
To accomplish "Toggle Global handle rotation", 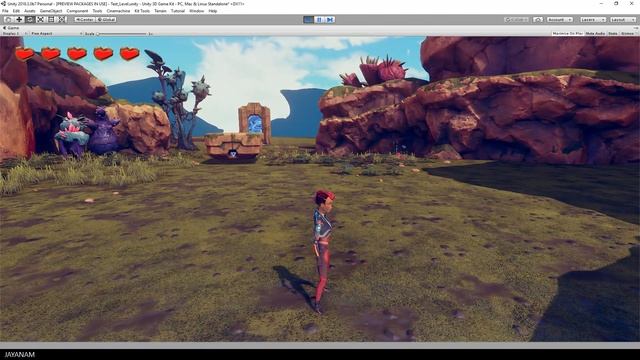I will (106, 20).
